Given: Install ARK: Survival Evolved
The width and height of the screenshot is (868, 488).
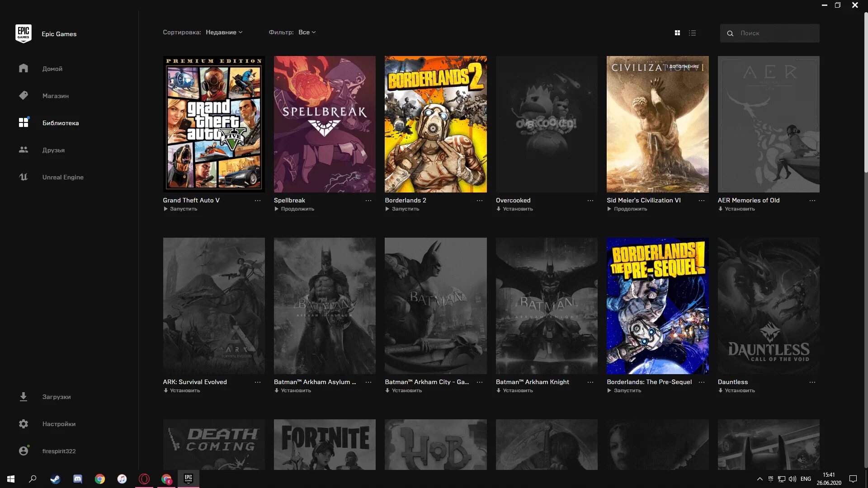Looking at the screenshot, I should click(x=182, y=390).
